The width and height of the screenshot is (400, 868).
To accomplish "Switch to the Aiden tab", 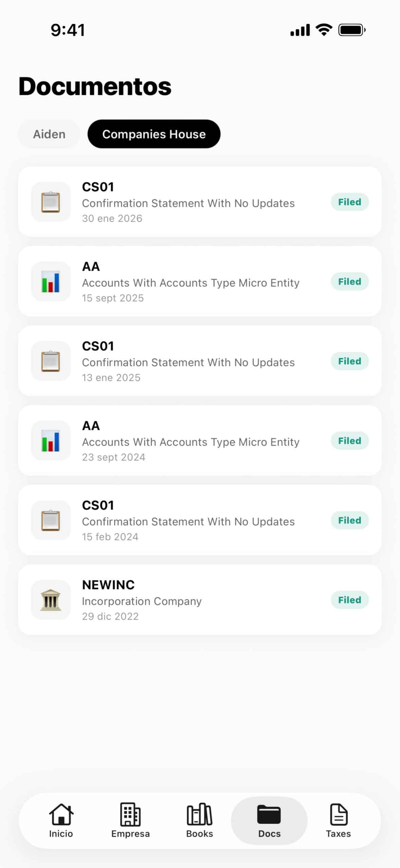I will [49, 134].
